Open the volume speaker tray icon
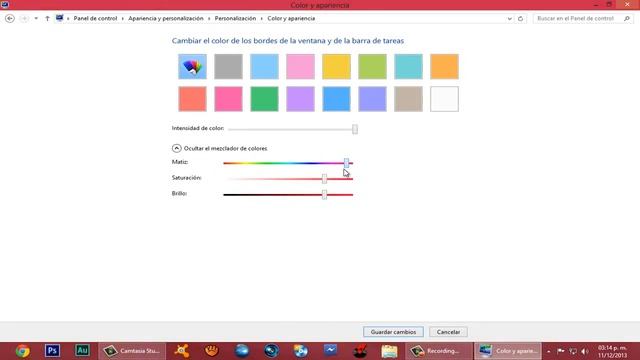 click(x=585, y=351)
